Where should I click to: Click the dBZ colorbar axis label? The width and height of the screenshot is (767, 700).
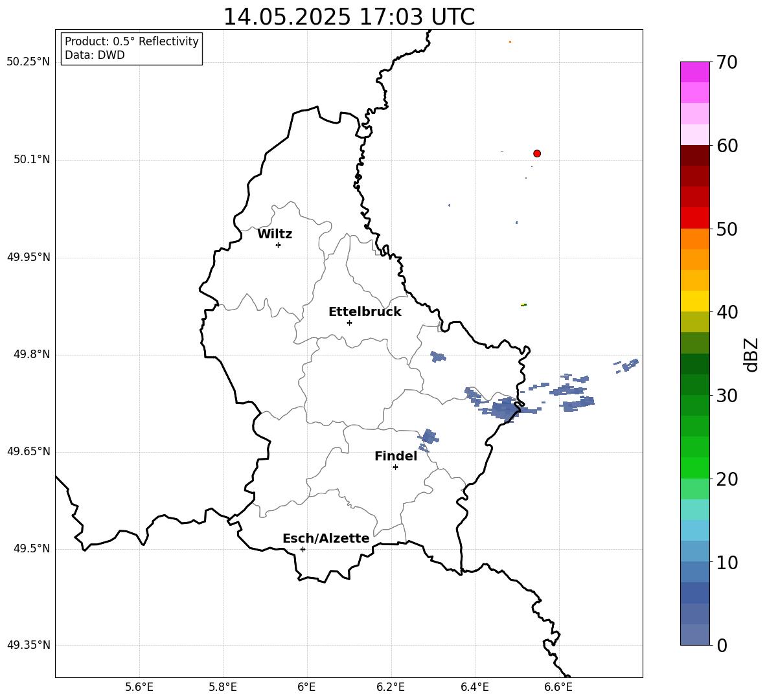click(751, 355)
